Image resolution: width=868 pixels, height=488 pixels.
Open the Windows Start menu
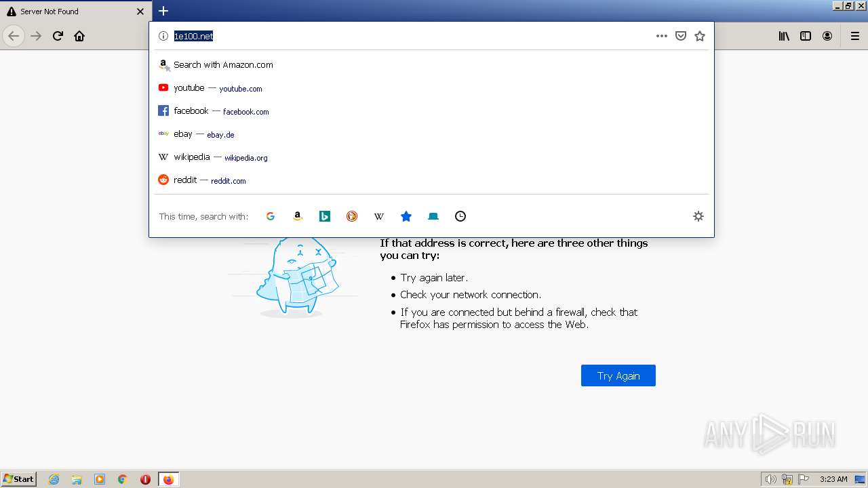[x=19, y=479]
